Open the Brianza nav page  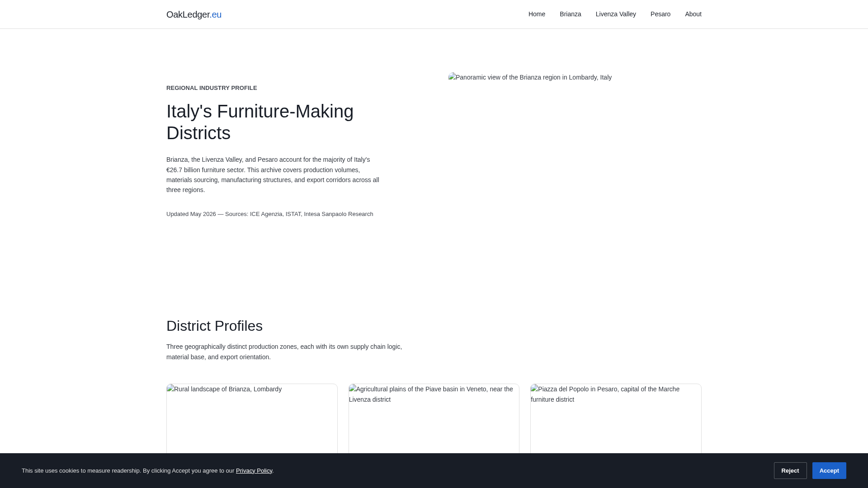click(x=570, y=14)
